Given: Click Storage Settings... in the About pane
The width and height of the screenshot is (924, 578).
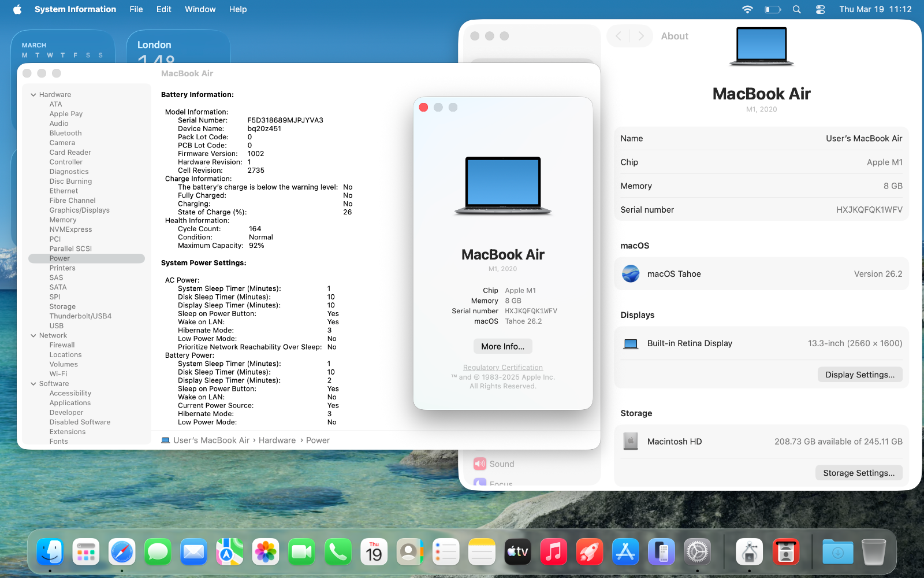Looking at the screenshot, I should tap(859, 473).
